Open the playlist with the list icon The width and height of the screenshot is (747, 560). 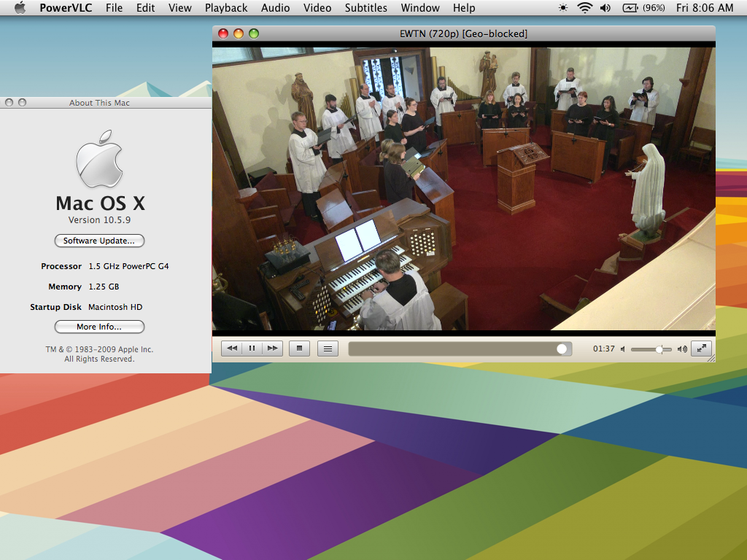[x=328, y=349]
